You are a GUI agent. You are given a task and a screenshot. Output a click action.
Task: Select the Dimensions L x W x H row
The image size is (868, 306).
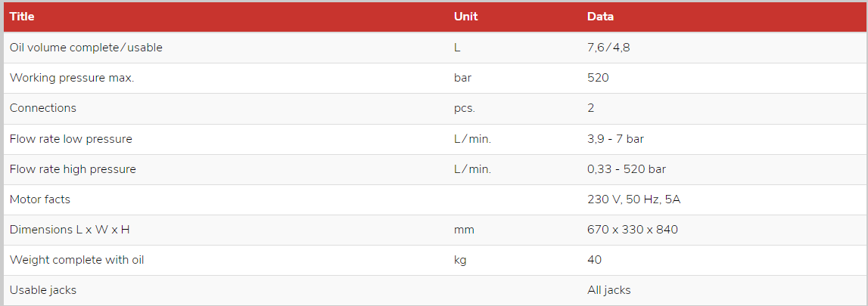click(434, 230)
